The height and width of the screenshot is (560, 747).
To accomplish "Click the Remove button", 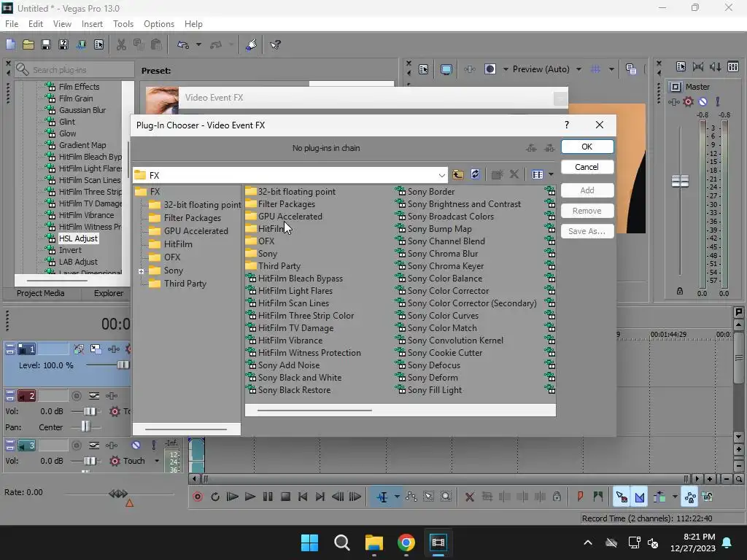I will pos(587,211).
